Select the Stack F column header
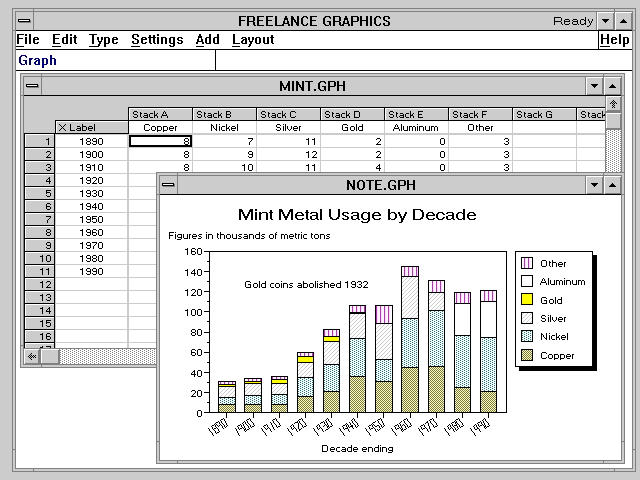 (x=480, y=114)
